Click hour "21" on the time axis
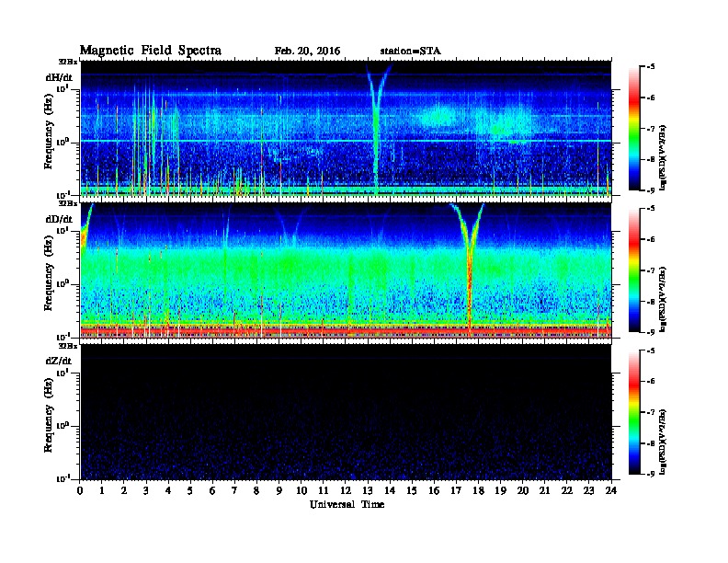Viewport: 728px width, 563px height. pyautogui.click(x=544, y=490)
